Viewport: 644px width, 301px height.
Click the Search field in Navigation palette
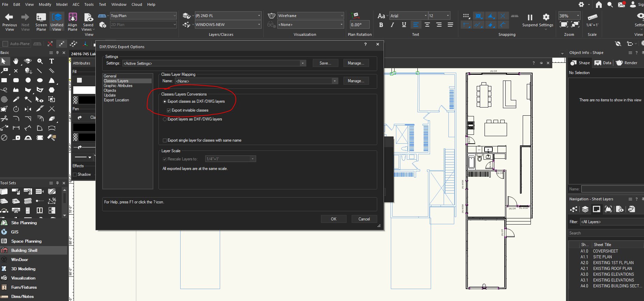tap(605, 233)
